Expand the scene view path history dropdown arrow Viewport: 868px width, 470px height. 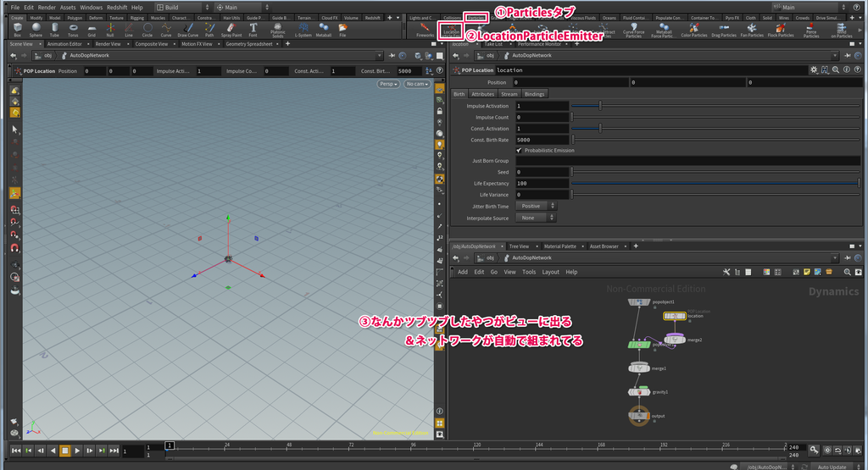pos(379,55)
